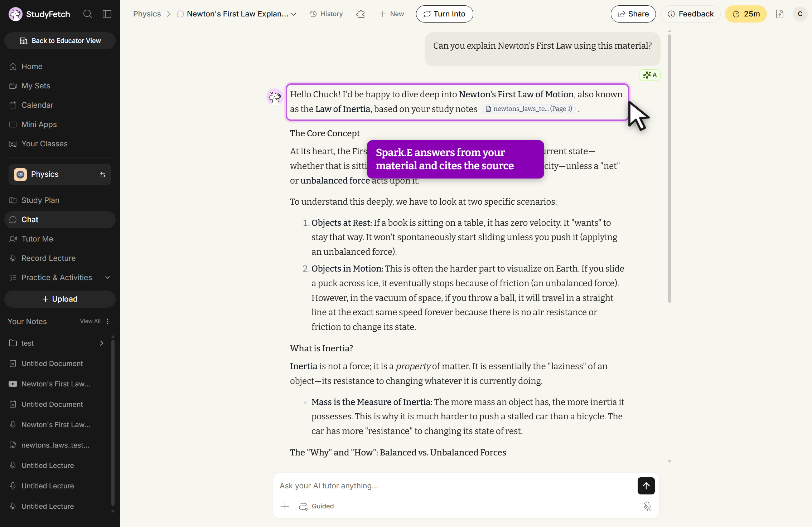Image resolution: width=812 pixels, height=527 pixels.
Task: Open Home in the sidebar
Action: 60,67
